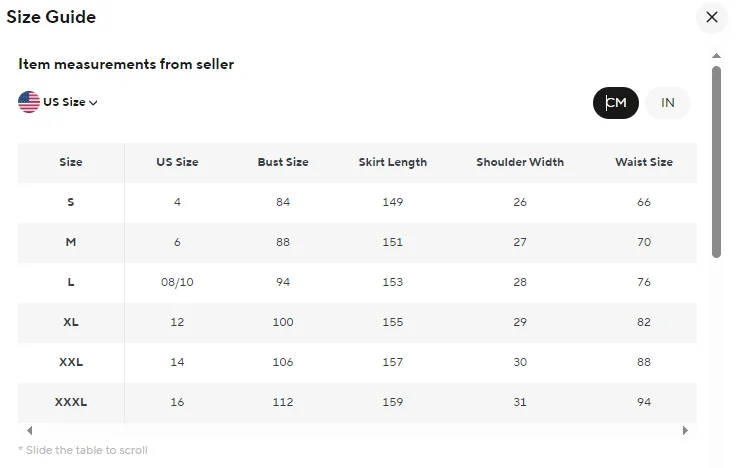Click the 08/10 US size cell
Screen dimensions: 739x468
177,282
